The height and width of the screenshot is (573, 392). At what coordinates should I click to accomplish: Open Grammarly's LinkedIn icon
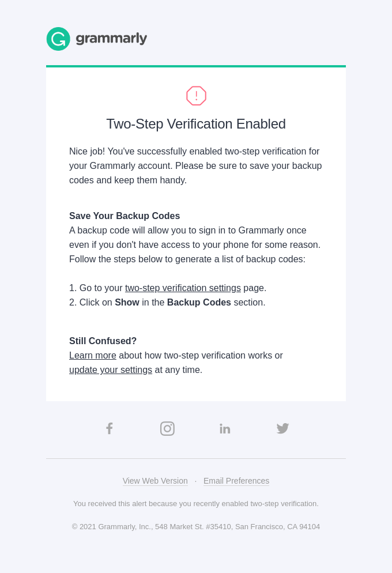(225, 428)
